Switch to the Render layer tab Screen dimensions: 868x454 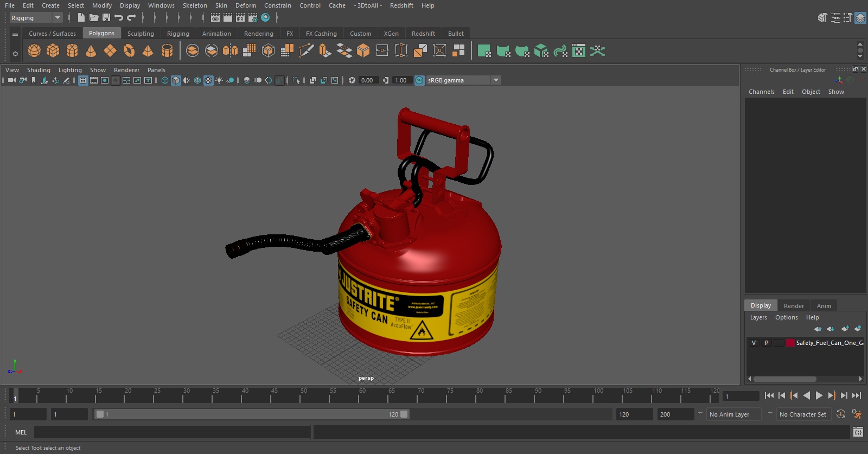(794, 306)
